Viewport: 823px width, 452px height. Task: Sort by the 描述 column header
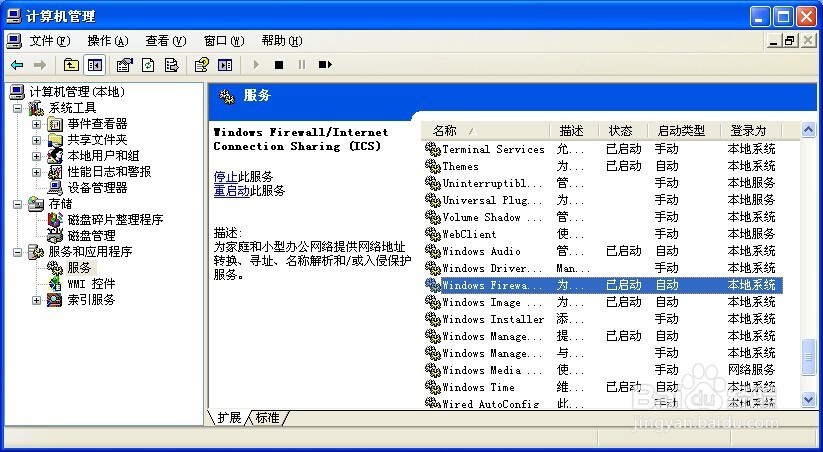tap(574, 131)
